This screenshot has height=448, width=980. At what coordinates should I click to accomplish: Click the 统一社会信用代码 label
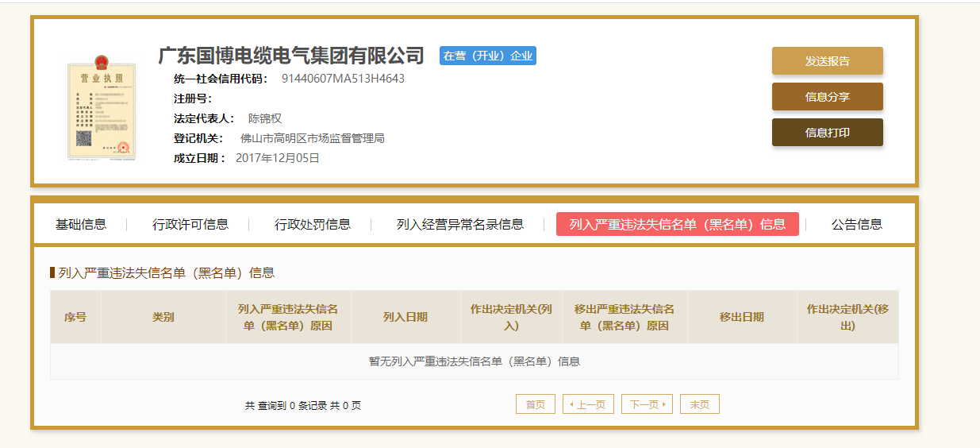click(221, 79)
